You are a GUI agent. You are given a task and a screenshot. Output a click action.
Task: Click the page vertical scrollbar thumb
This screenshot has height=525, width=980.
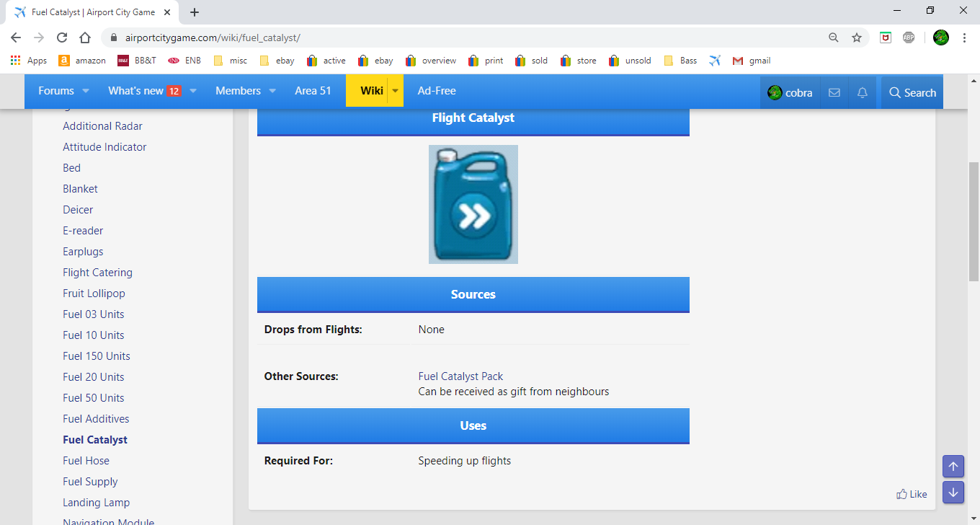pyautogui.click(x=974, y=221)
